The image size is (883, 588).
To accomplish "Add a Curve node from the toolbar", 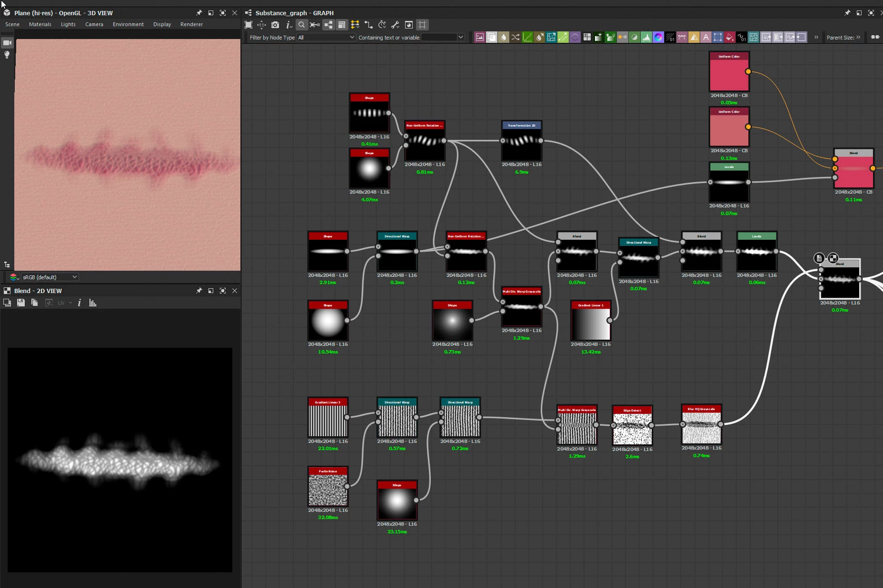I will click(527, 37).
